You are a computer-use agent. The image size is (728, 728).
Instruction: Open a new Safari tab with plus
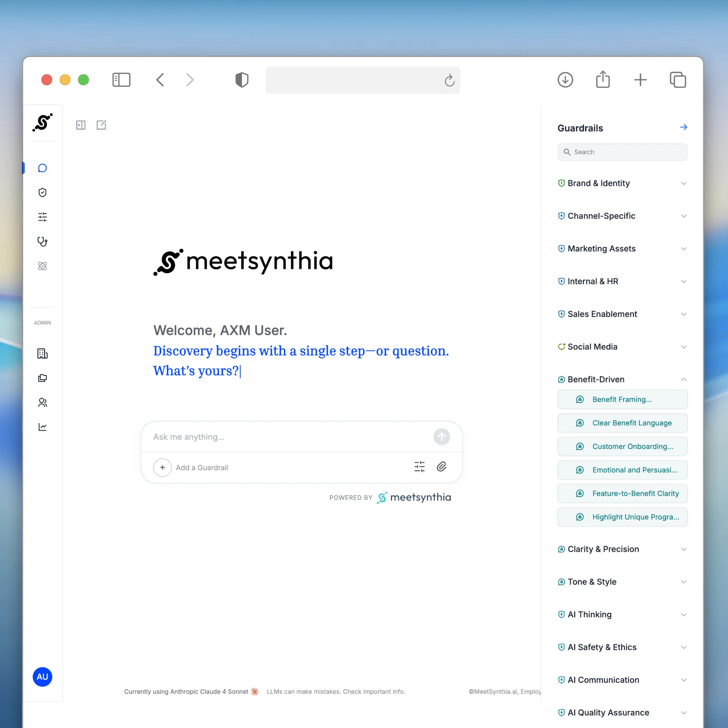pyautogui.click(x=640, y=80)
